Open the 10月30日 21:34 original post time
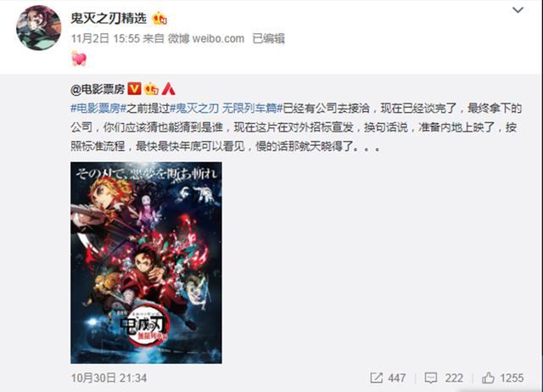 pyautogui.click(x=109, y=378)
